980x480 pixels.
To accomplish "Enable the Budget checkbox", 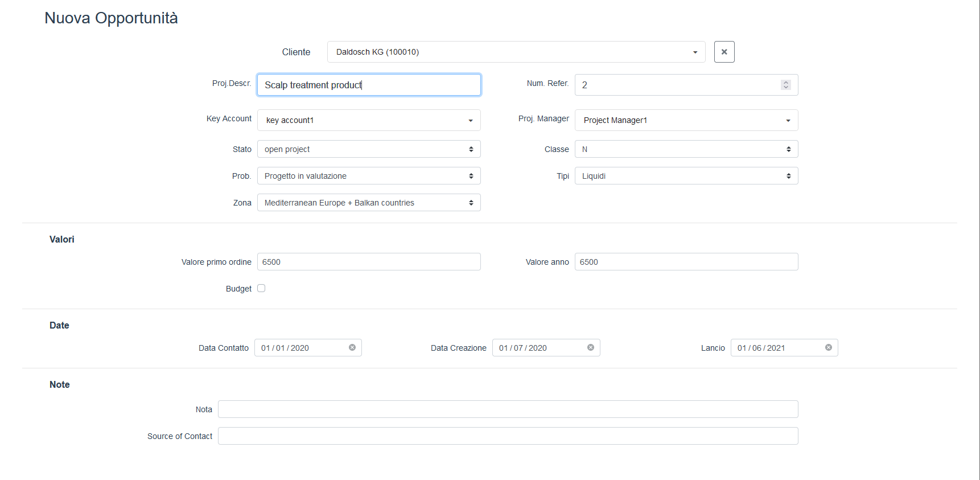I will point(261,288).
